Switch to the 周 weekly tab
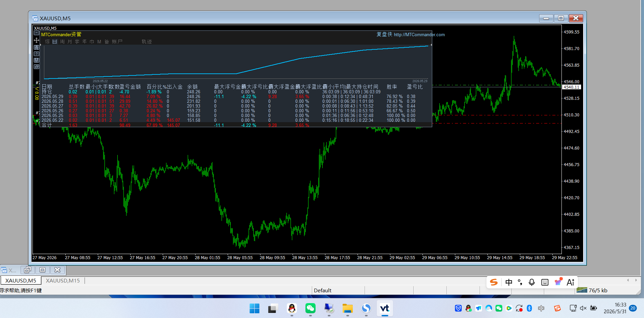Screen dimensions: 644x318 62,42
